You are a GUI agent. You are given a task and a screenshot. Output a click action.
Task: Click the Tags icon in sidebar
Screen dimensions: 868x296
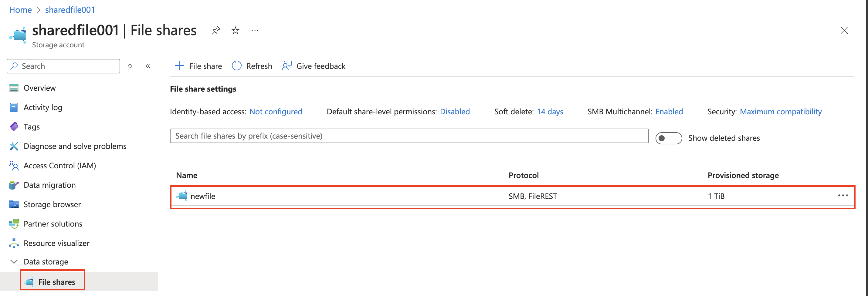pos(14,126)
